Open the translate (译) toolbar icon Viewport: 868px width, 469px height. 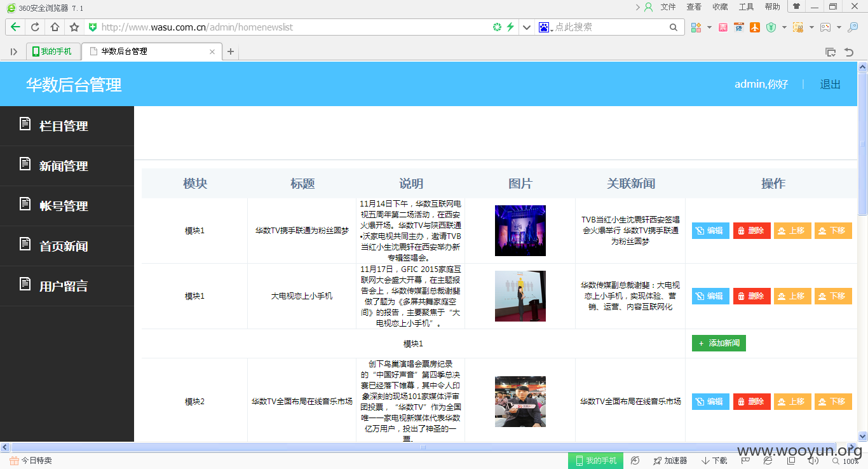click(738, 27)
